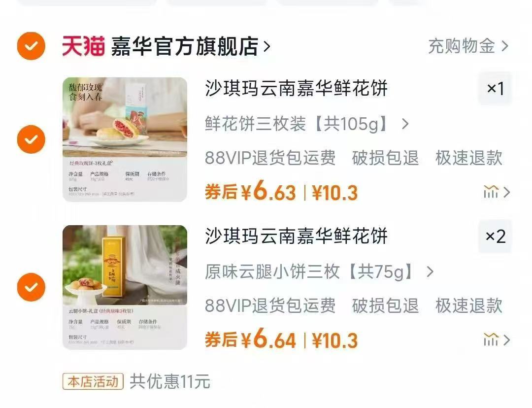Image resolution: width=532 pixels, height=408 pixels.
Task: Expand spec options 鲜花饼三枚装【共105g】
Action: pyautogui.click(x=306, y=124)
